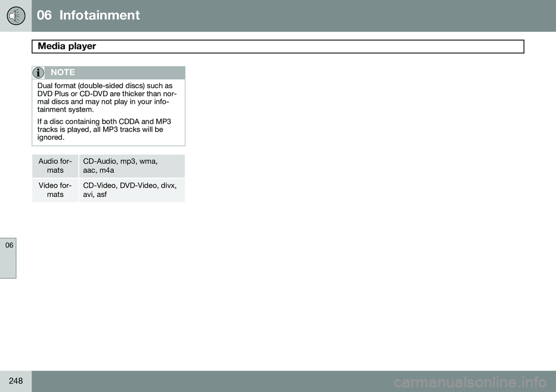Screen dimensions: 556x392
Task: Click the page number 248
Action: [x=16, y=381]
